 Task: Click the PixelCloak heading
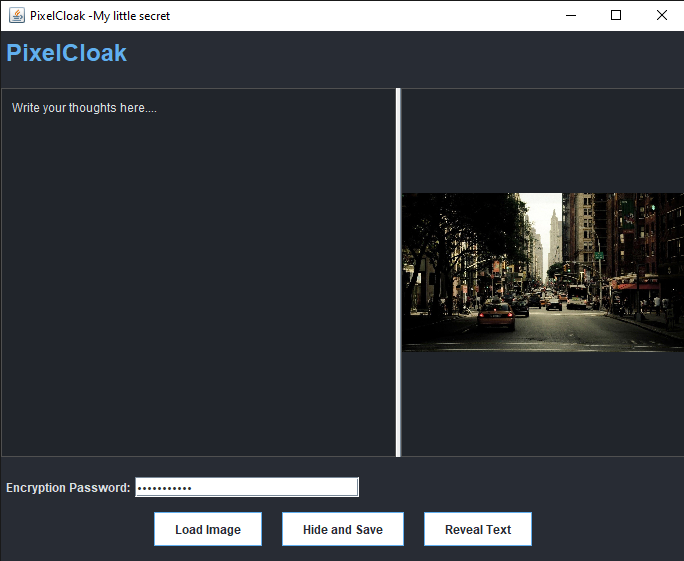point(67,53)
